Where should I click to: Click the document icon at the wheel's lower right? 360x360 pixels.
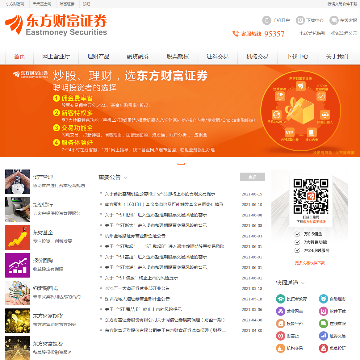coord(311,132)
